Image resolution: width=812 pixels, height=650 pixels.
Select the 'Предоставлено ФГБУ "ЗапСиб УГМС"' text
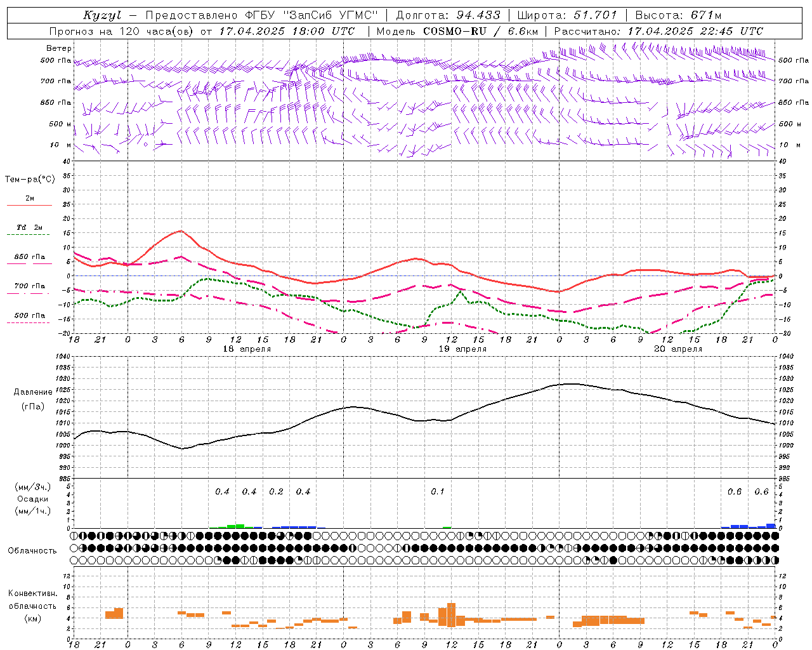click(262, 15)
